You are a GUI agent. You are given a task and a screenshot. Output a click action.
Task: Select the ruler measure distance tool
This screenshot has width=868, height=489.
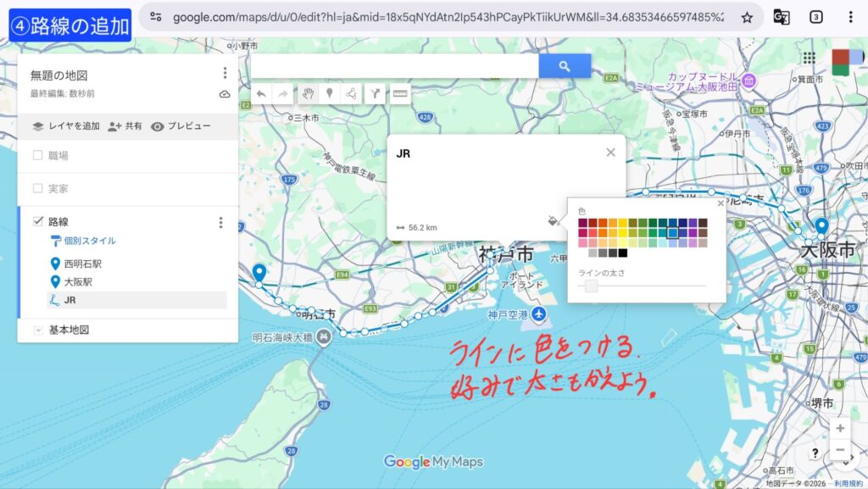[x=400, y=94]
